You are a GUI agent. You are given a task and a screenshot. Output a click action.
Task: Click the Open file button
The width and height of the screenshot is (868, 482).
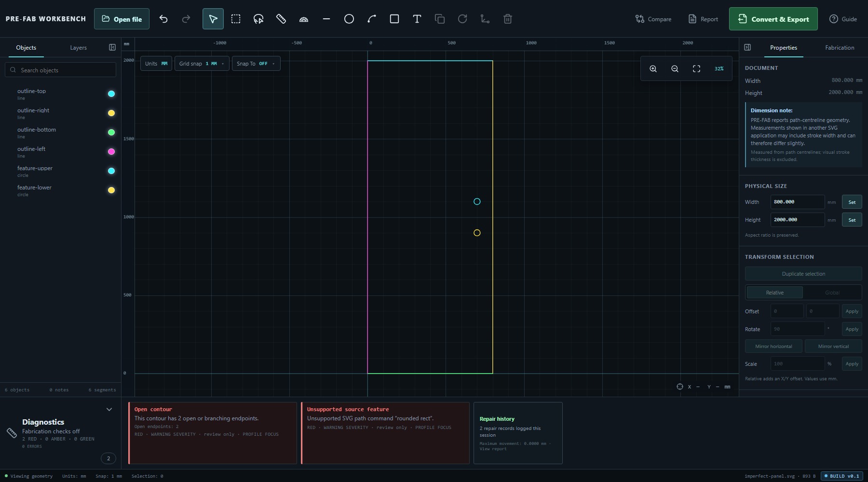(122, 19)
